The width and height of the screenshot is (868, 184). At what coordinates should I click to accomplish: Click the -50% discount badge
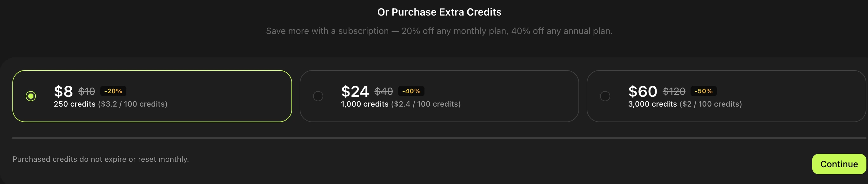click(703, 91)
